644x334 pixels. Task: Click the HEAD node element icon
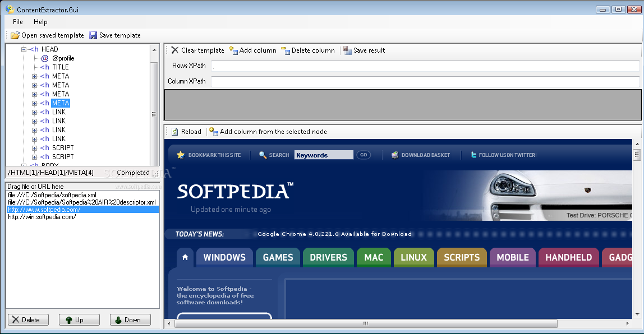34,49
